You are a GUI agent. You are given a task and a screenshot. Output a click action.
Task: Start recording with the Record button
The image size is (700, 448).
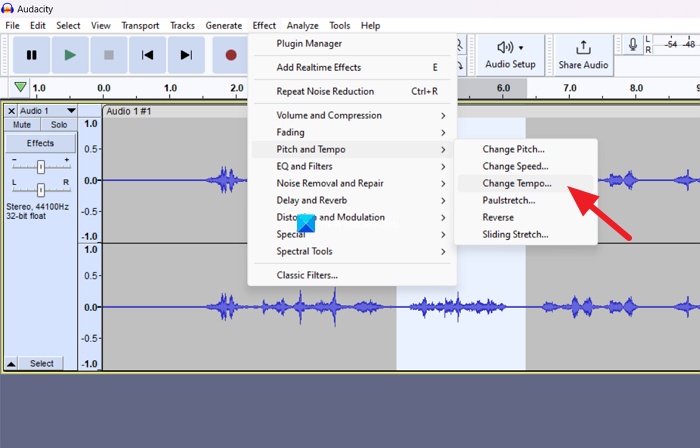point(230,55)
